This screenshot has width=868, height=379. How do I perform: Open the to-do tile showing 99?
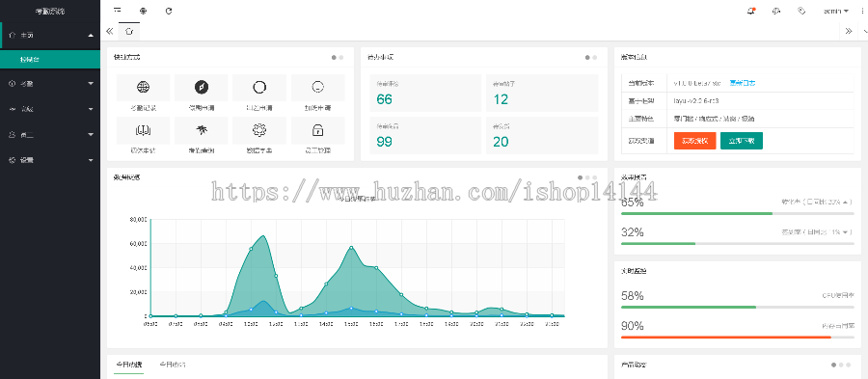pos(425,135)
